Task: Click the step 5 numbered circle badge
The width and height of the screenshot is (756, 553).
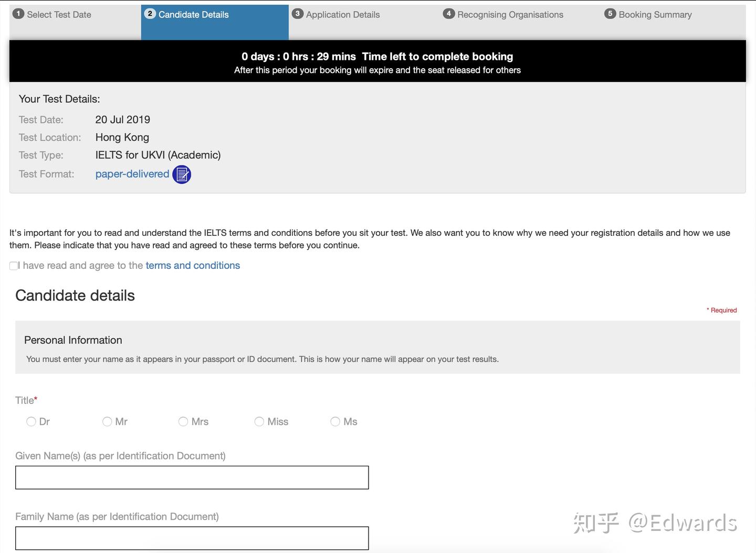Action: pyautogui.click(x=610, y=14)
